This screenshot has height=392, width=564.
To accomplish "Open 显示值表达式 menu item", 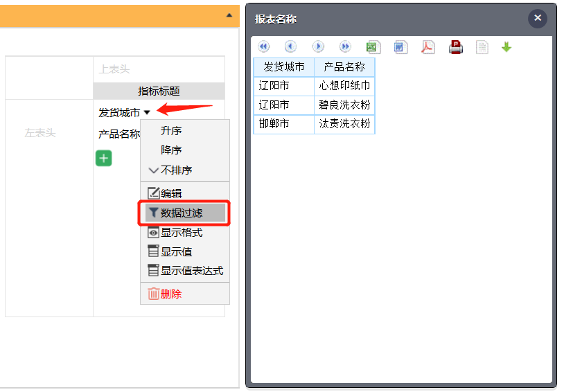I will (185, 270).
